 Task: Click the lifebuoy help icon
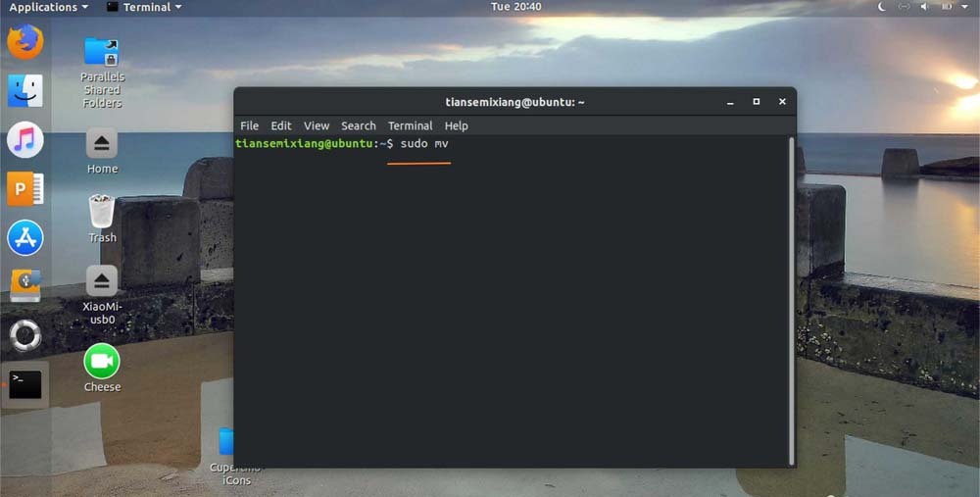[24, 335]
